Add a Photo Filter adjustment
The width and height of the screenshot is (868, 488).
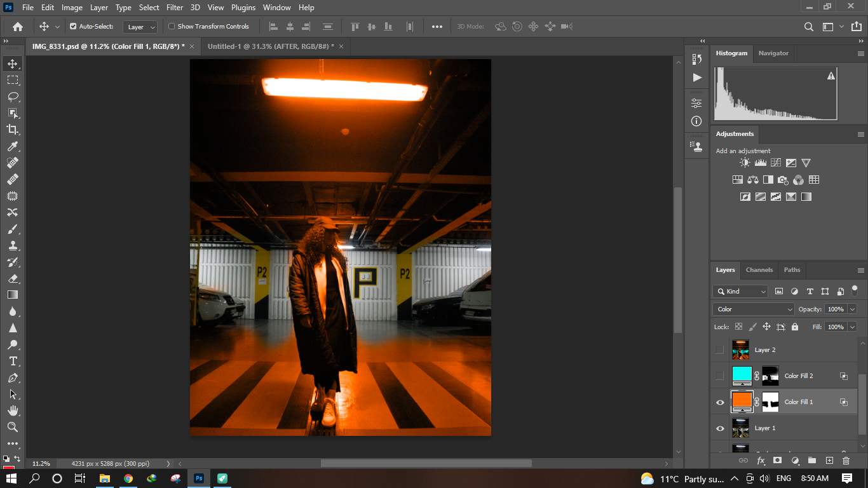click(x=783, y=180)
